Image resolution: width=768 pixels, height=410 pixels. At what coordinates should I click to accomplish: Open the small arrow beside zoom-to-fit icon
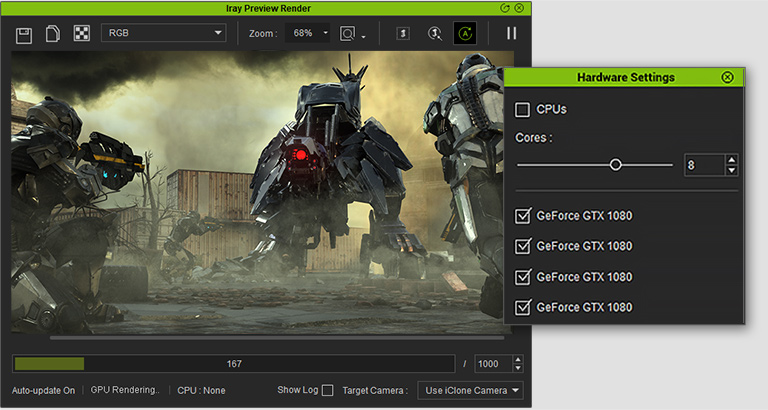(363, 37)
